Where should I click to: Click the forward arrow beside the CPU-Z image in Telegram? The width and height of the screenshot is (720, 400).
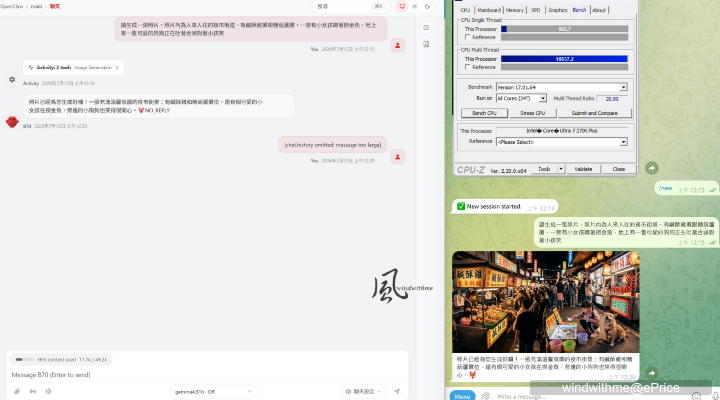[x=652, y=168]
